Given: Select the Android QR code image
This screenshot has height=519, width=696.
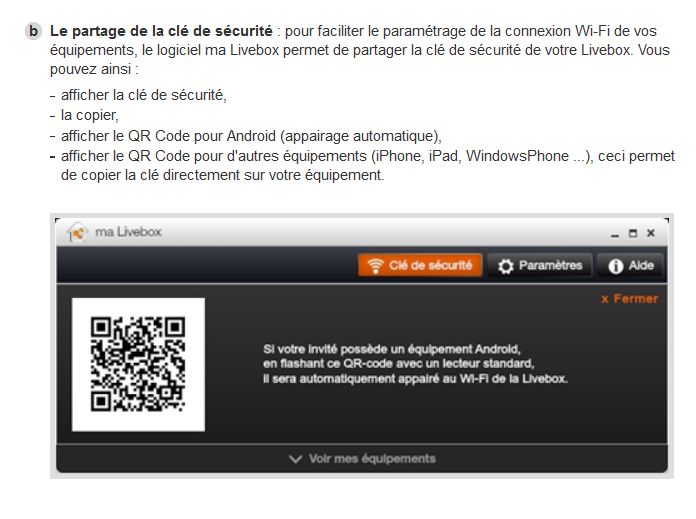Looking at the screenshot, I should coord(138,364).
